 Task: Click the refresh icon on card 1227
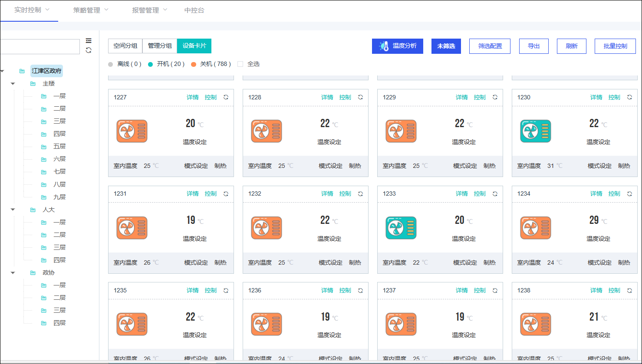(226, 97)
